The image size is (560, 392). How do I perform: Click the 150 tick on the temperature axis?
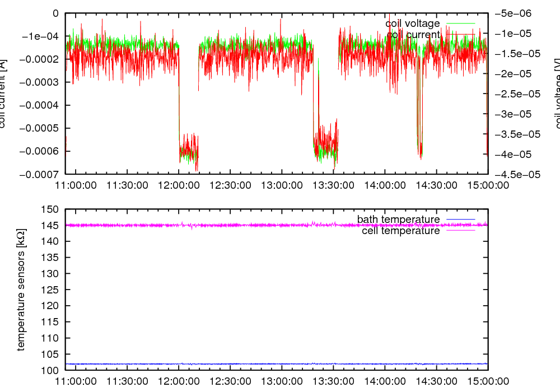(x=51, y=209)
